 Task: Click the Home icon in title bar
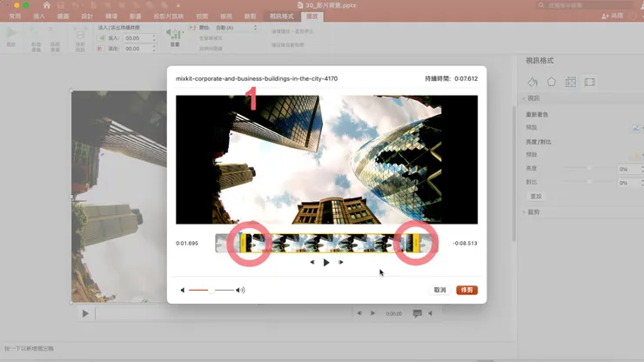tap(46, 5)
